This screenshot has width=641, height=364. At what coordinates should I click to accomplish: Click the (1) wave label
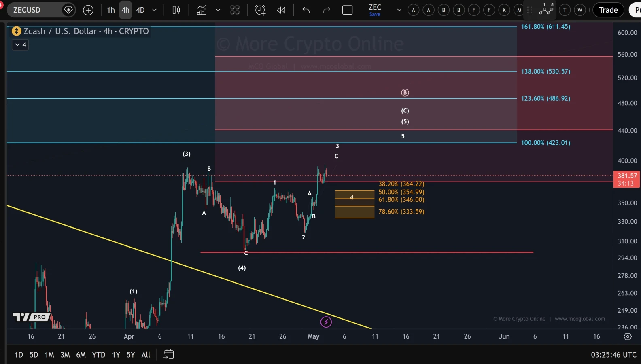(x=133, y=292)
